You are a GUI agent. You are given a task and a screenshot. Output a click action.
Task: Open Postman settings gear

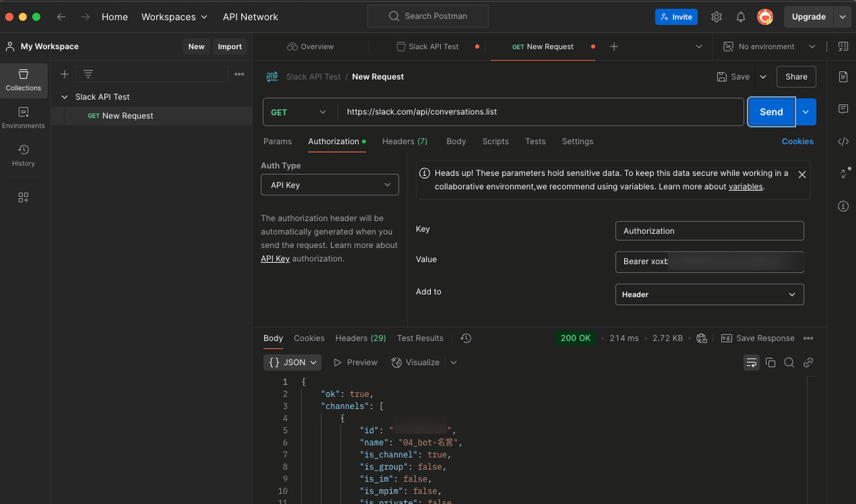(x=717, y=16)
